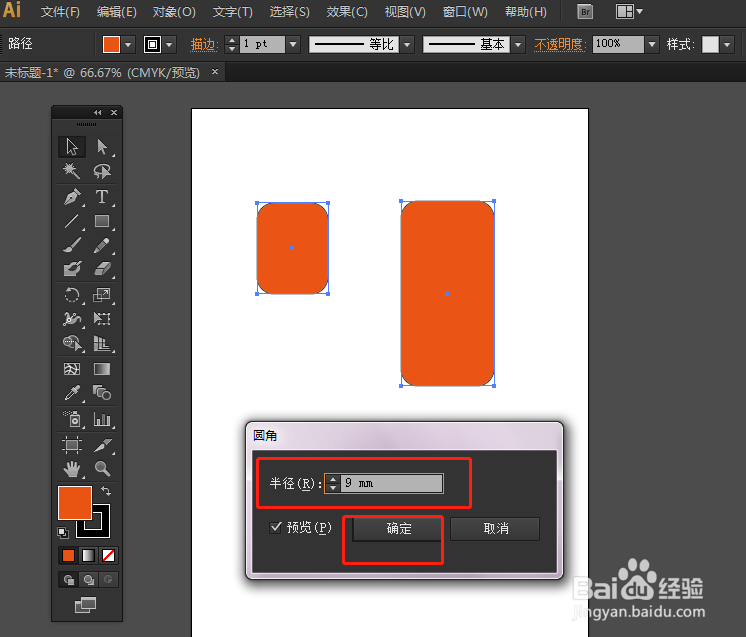Enable Draw Behind mode

[88, 580]
